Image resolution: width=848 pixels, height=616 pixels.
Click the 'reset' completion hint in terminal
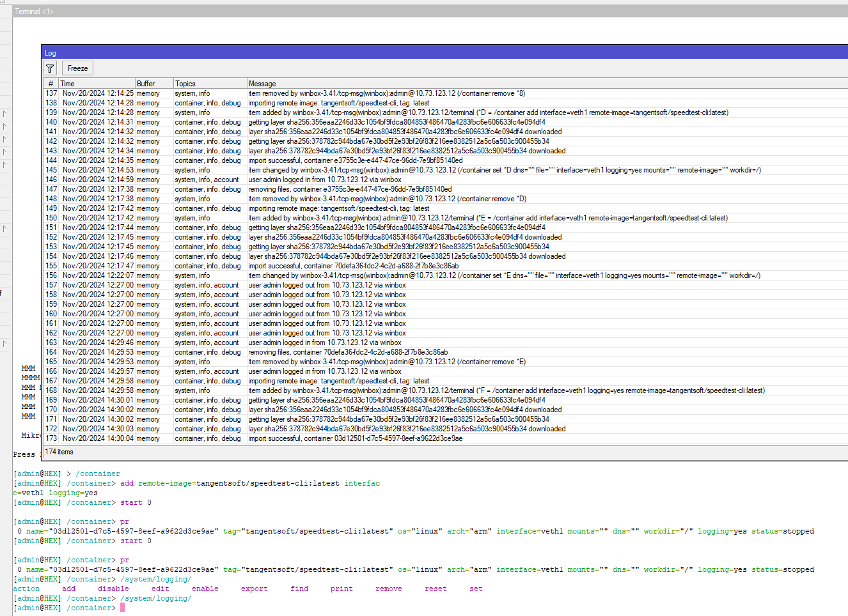click(x=436, y=589)
